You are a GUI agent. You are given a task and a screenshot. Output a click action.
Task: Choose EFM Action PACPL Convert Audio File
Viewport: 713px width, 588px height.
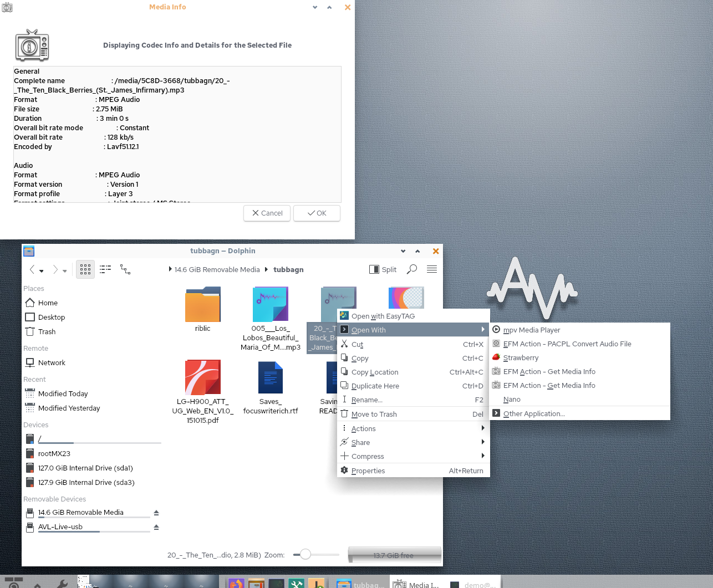pyautogui.click(x=580, y=344)
